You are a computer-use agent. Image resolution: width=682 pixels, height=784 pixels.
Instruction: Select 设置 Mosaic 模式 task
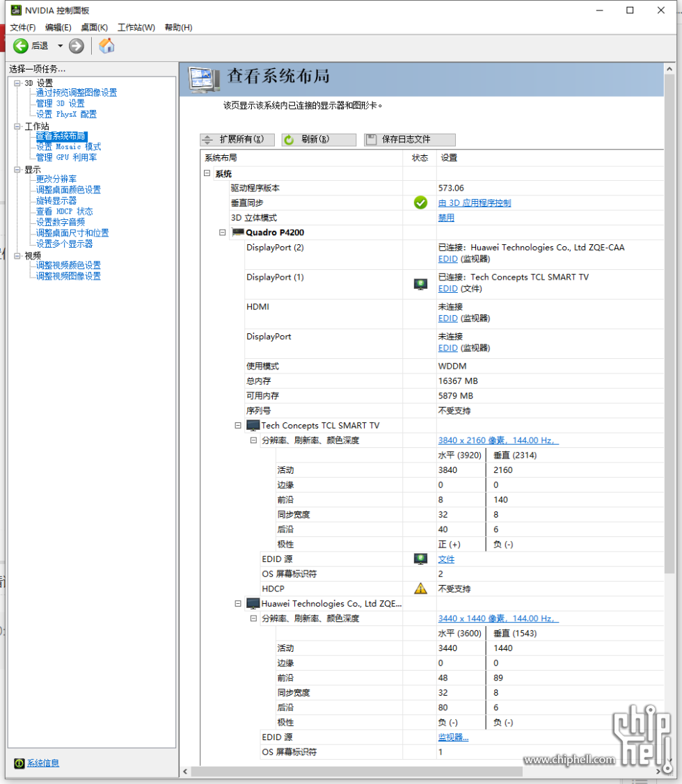[69, 147]
